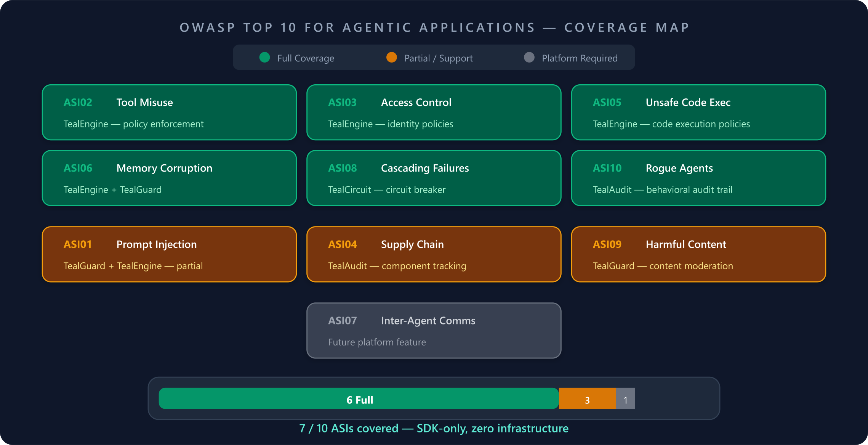The height and width of the screenshot is (445, 868).
Task: Click the gray Platform Required legend dot
Action: 529,58
